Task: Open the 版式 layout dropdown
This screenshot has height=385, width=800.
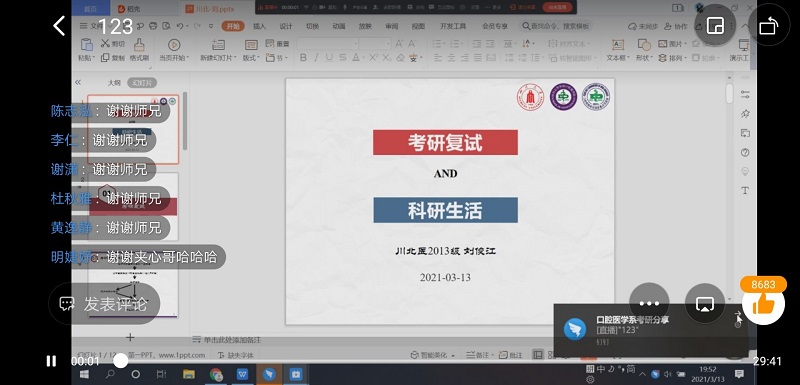Action: click(x=251, y=58)
